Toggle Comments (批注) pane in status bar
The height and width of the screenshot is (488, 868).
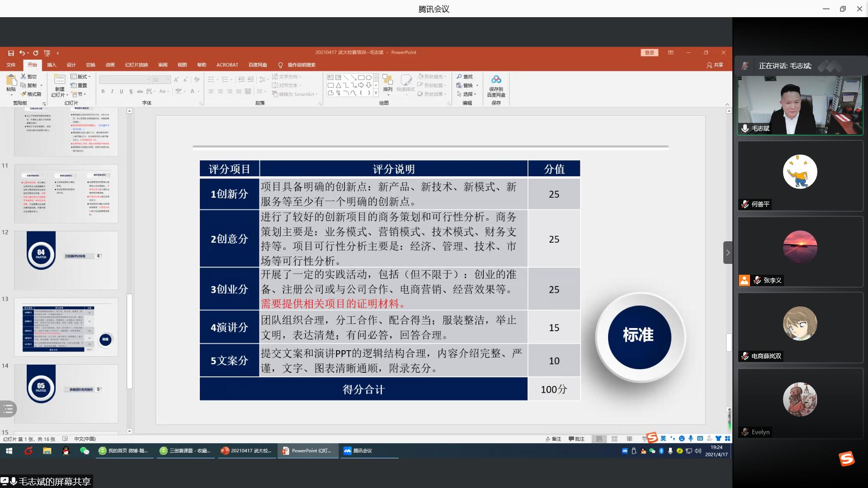tap(576, 439)
